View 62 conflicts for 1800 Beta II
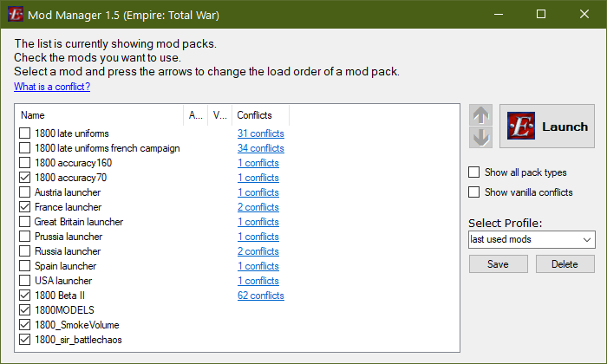This screenshot has width=607, height=364. tap(260, 296)
